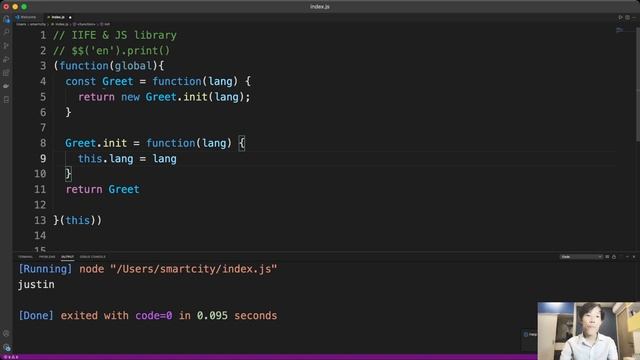Image resolution: width=640 pixels, height=360 pixels.
Task: Click '}(this))' on line 13
Action: pyautogui.click(x=78, y=220)
